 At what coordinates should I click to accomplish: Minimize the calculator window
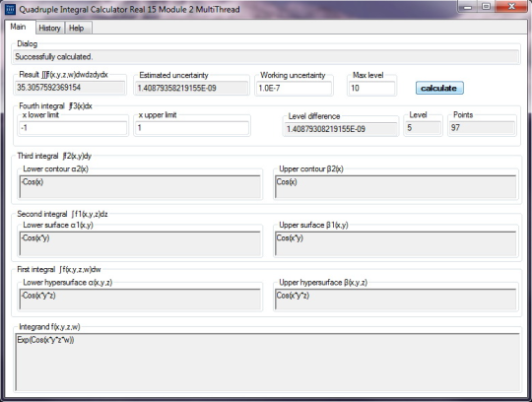click(468, 7)
